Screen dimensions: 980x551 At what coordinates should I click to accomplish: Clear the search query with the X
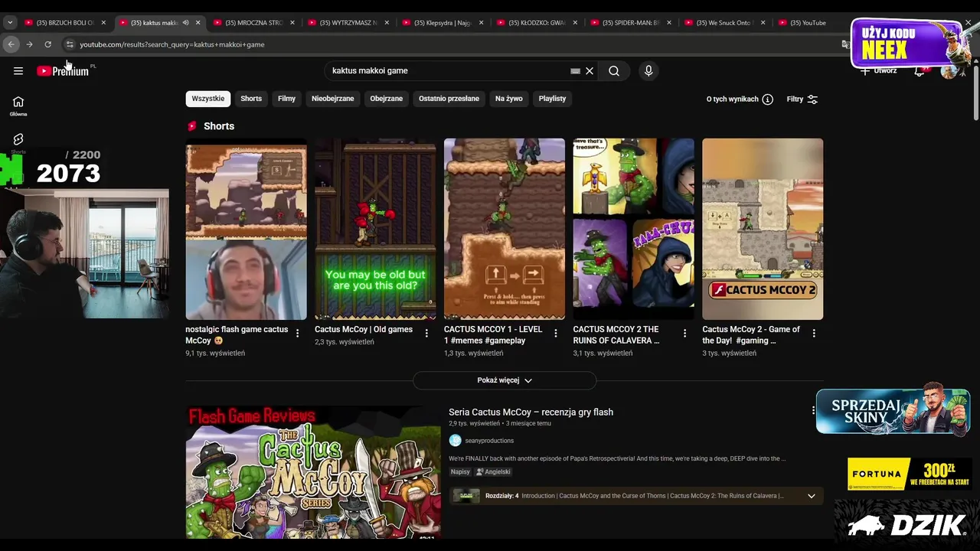[x=590, y=71]
